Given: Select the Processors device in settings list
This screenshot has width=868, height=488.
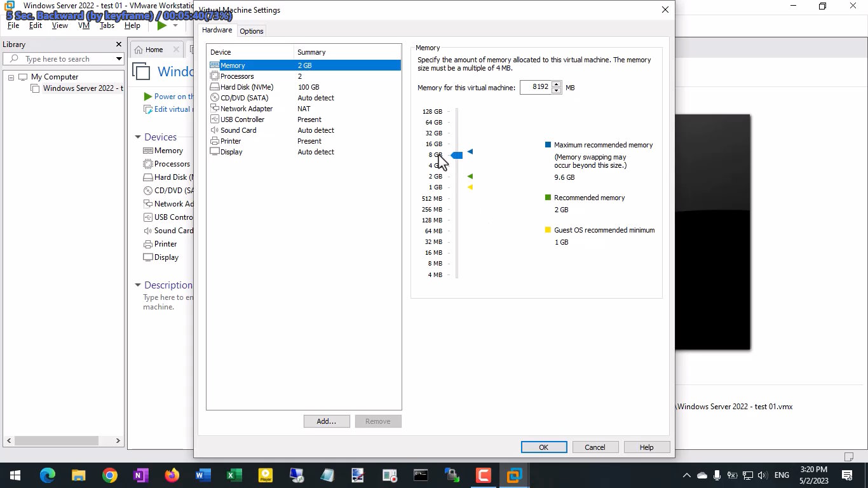Looking at the screenshot, I should [x=236, y=76].
